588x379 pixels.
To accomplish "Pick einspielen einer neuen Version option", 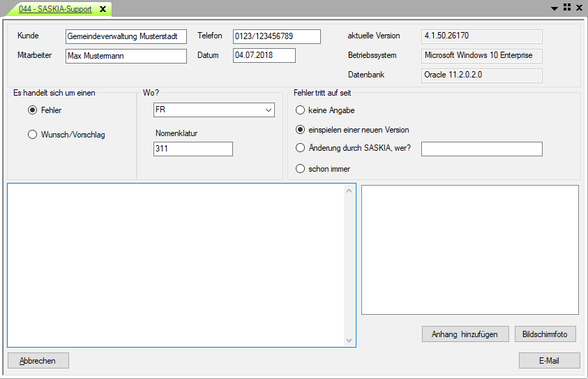I will coord(301,130).
